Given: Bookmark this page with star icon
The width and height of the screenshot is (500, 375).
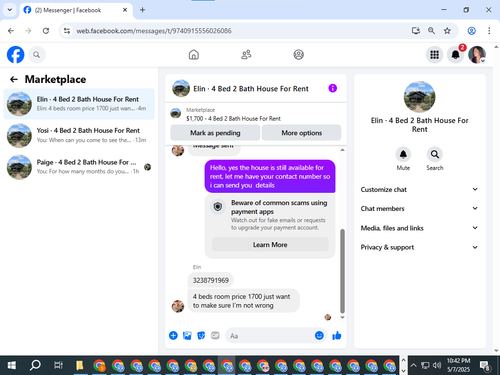Looking at the screenshot, I should [447, 31].
